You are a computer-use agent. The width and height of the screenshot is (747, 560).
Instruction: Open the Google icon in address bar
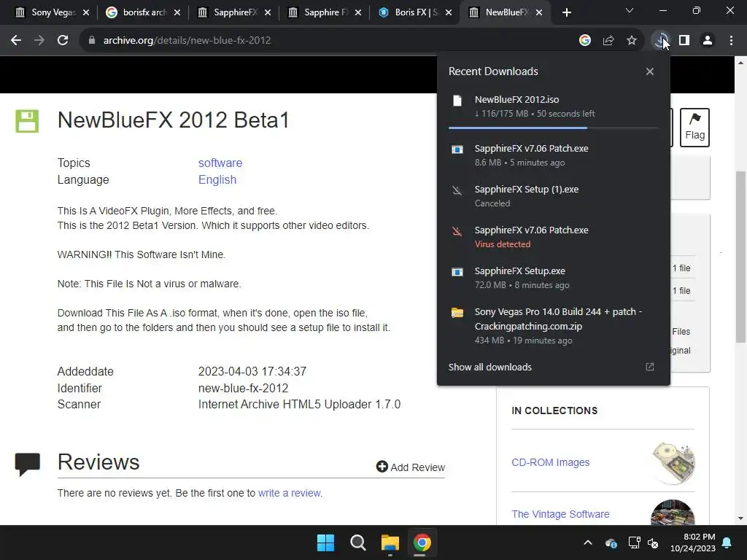pyautogui.click(x=585, y=41)
